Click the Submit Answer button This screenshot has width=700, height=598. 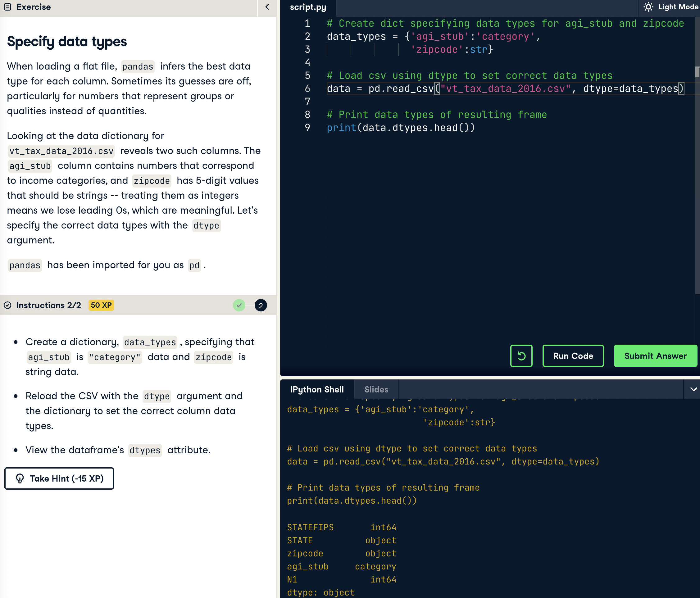(x=655, y=356)
